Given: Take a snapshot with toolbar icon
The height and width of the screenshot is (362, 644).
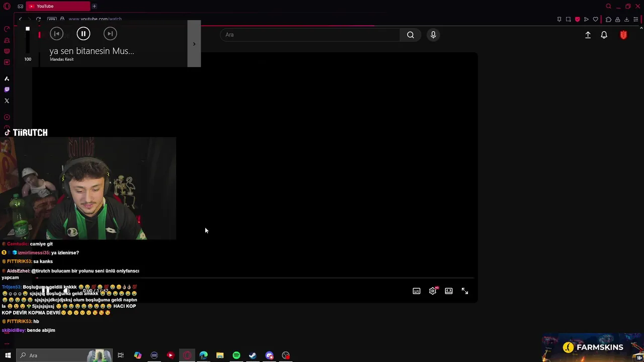Looking at the screenshot, I should tap(568, 19).
